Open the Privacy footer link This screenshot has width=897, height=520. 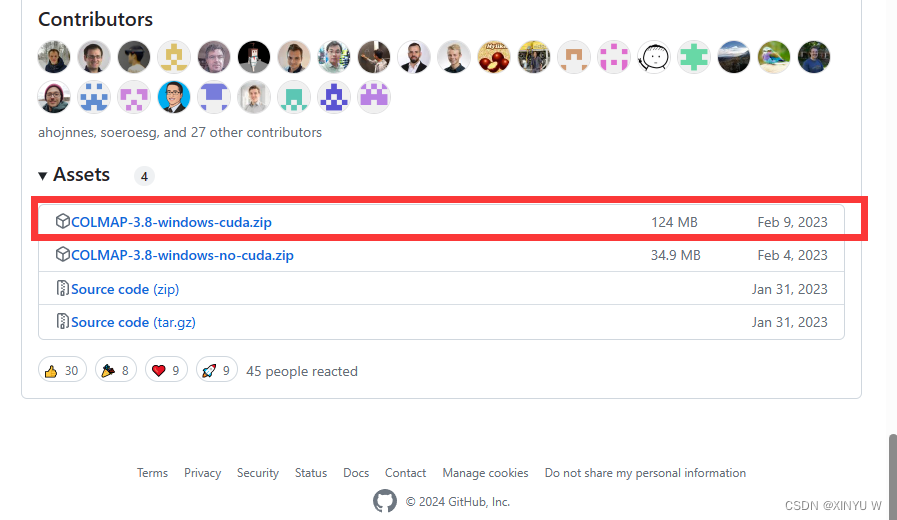coord(202,473)
